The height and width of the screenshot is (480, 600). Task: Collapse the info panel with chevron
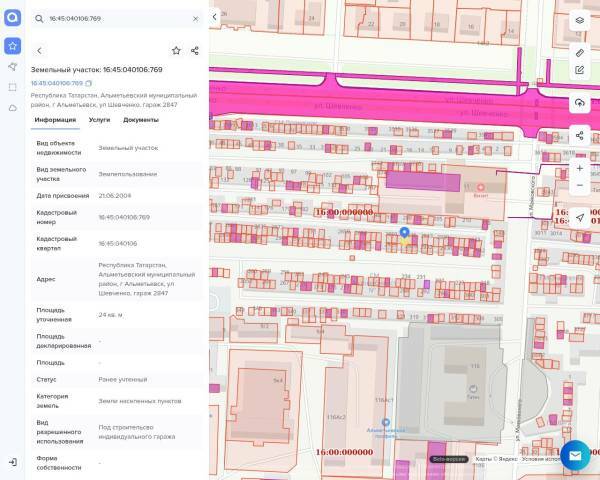click(214, 17)
